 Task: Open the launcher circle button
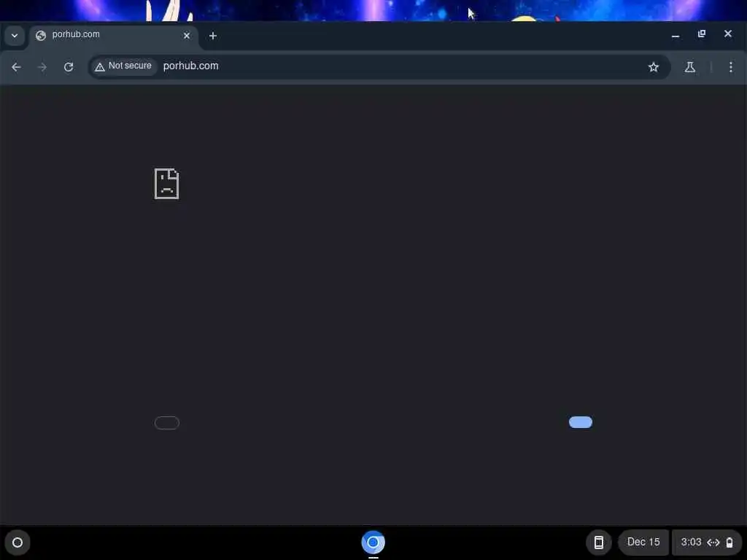point(18,542)
